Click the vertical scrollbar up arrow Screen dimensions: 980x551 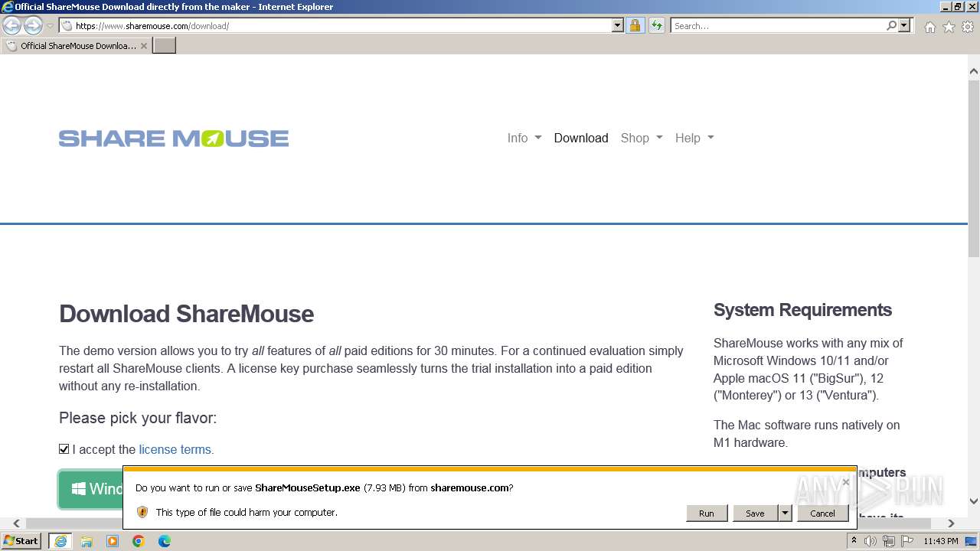(974, 71)
